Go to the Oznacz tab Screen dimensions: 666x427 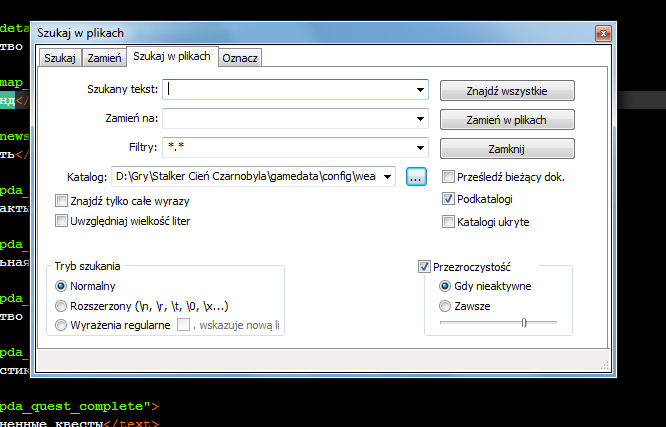(240, 58)
